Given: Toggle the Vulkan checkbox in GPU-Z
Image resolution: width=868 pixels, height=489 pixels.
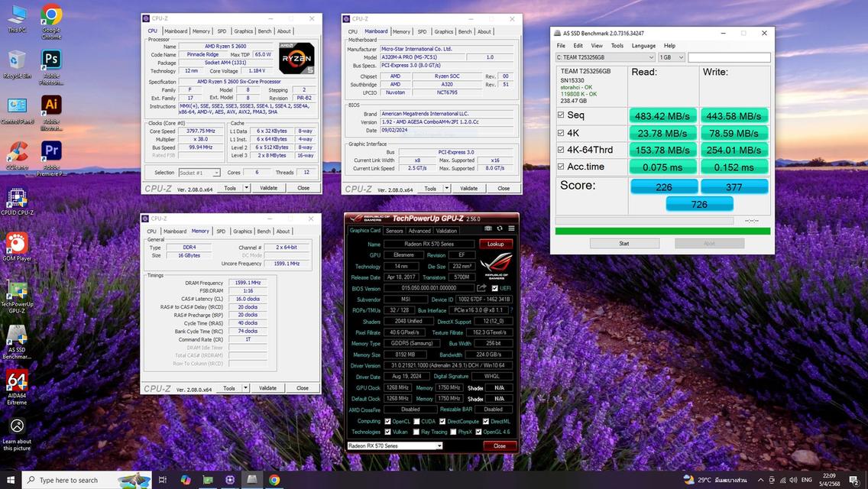Looking at the screenshot, I should (387, 432).
